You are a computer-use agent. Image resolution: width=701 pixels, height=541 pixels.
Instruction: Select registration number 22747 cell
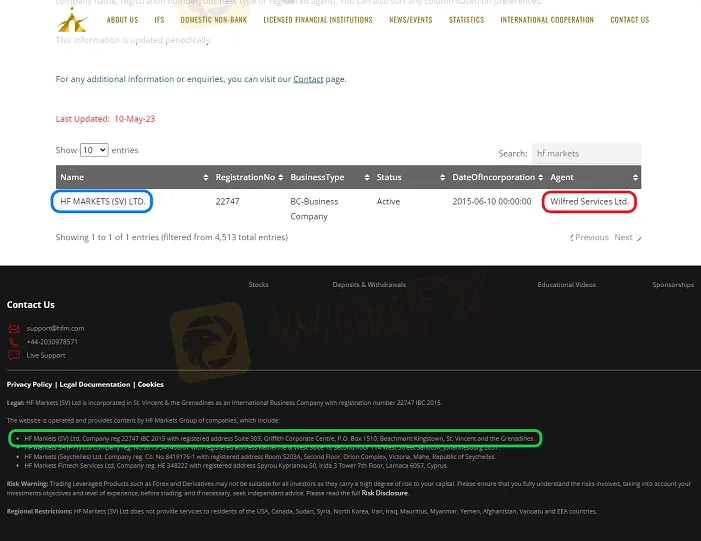(228, 202)
